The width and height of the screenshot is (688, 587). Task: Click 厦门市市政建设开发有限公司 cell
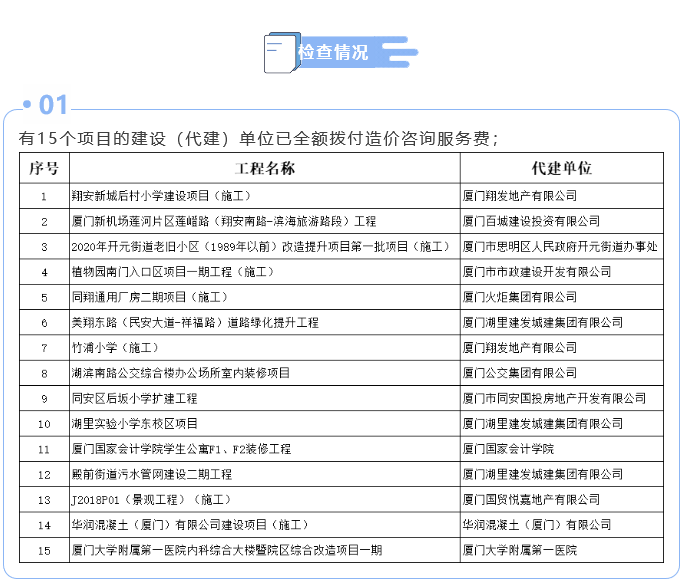point(562,272)
